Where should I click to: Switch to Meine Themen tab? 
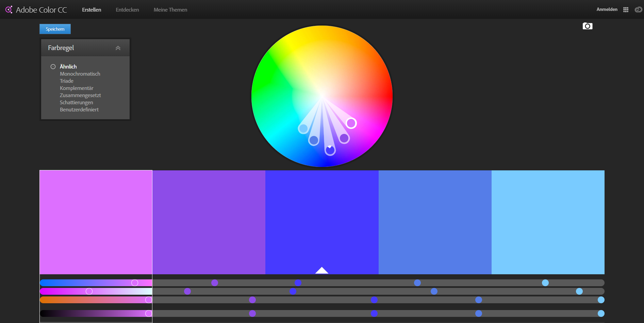pyautogui.click(x=170, y=10)
